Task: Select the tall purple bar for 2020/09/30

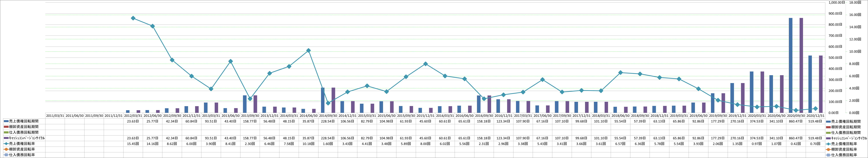Action: pos(801,65)
